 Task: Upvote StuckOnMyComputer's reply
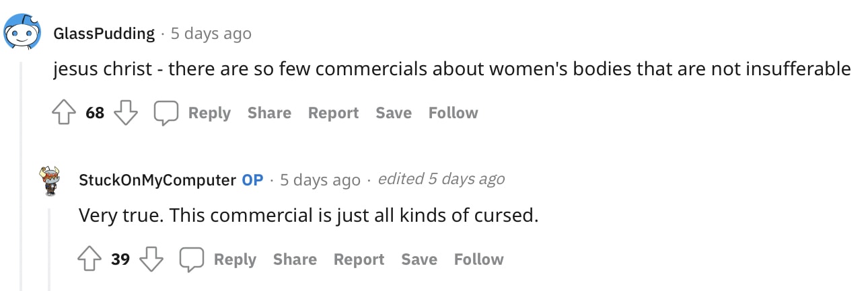tap(89, 259)
